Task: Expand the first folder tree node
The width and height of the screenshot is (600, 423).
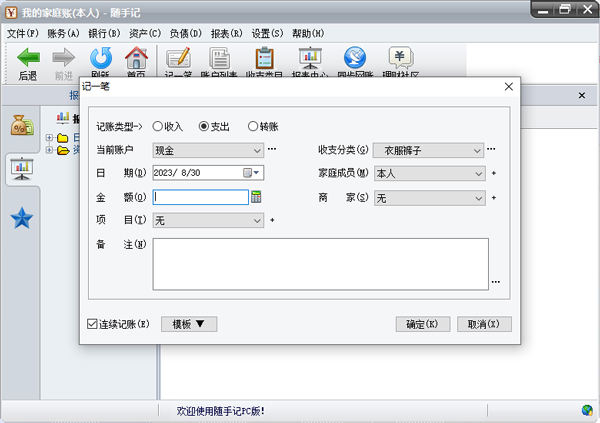Action: click(x=49, y=137)
